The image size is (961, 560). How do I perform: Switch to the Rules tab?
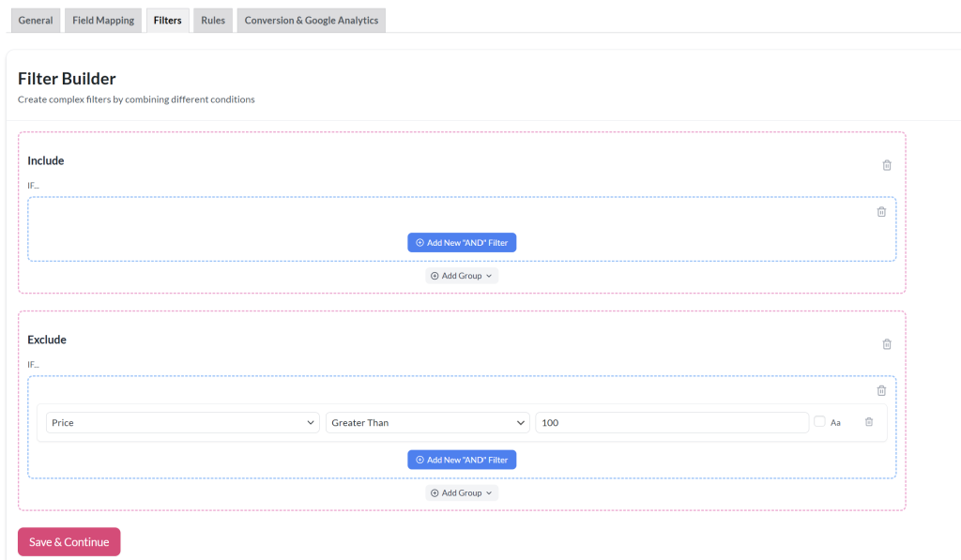[212, 20]
